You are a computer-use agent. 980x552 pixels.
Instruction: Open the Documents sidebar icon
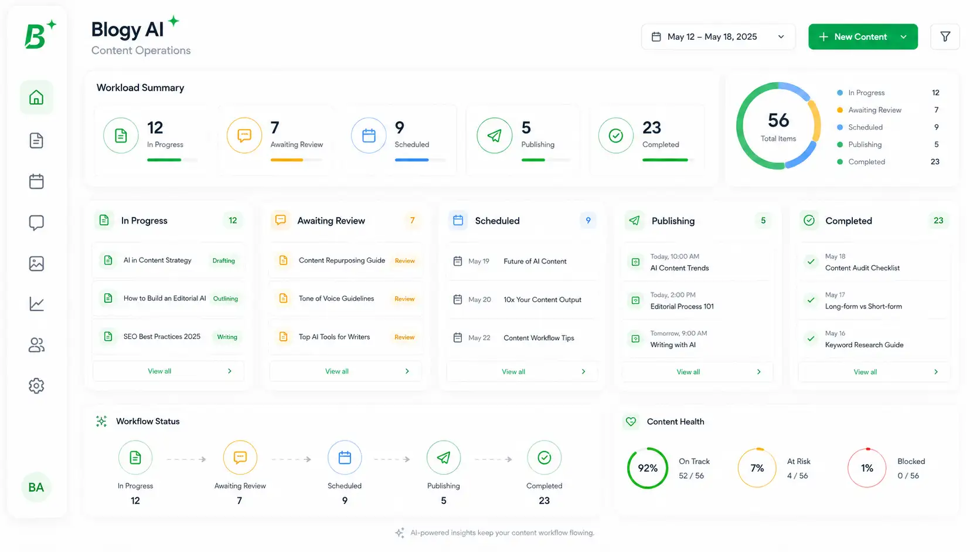[x=36, y=141]
